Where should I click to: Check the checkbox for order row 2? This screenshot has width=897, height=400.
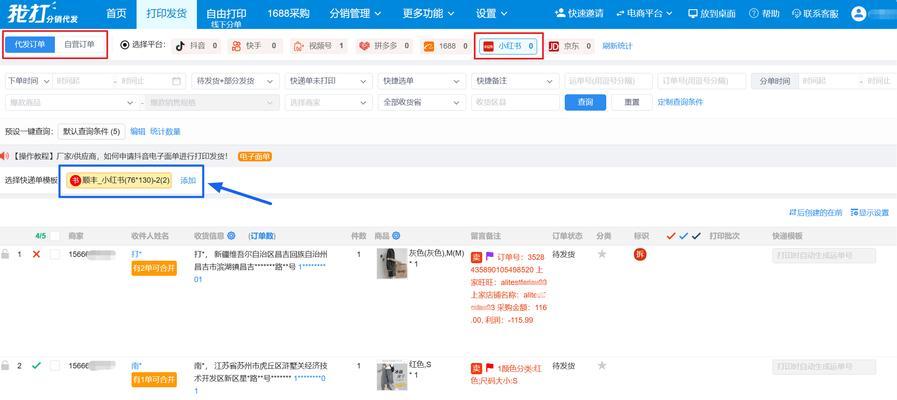pos(55,366)
